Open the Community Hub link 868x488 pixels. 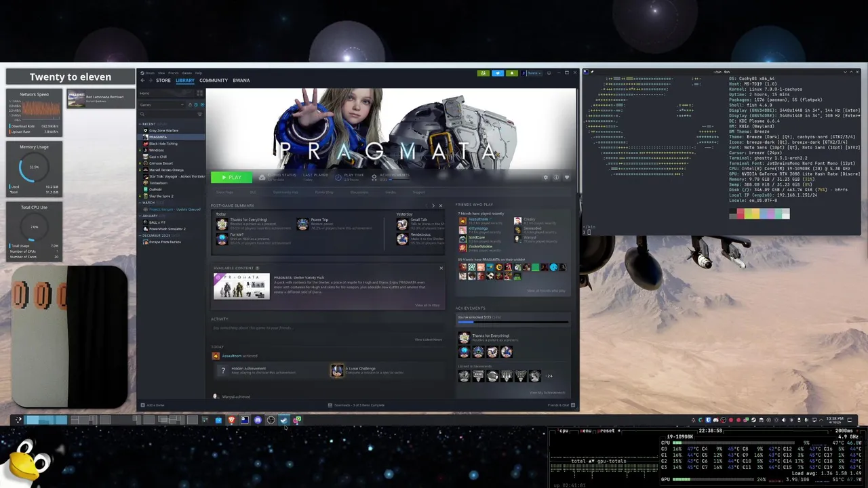coord(285,192)
